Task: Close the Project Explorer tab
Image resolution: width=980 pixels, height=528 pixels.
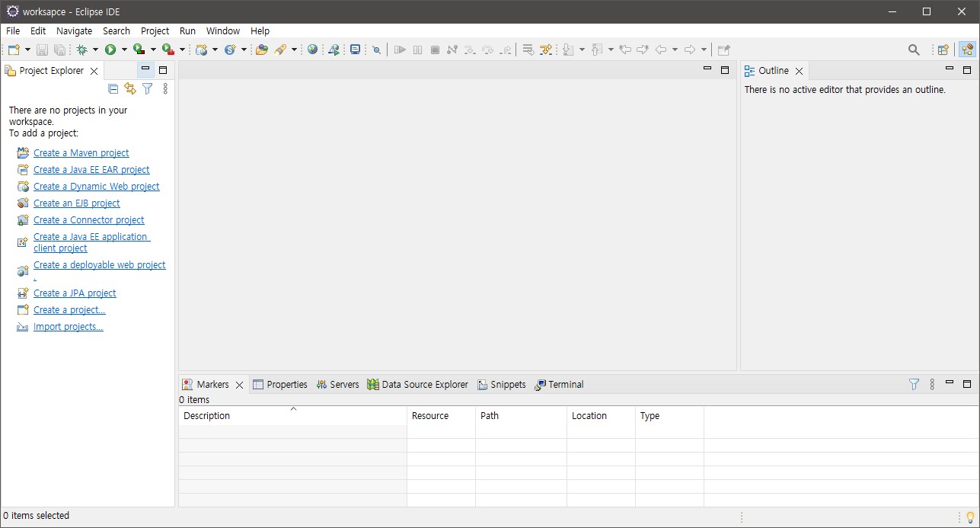Action: 94,71
